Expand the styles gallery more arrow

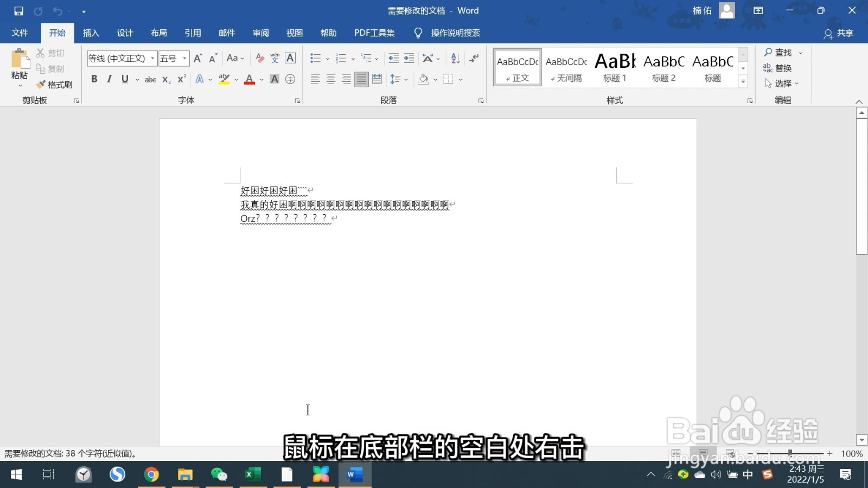click(x=743, y=82)
